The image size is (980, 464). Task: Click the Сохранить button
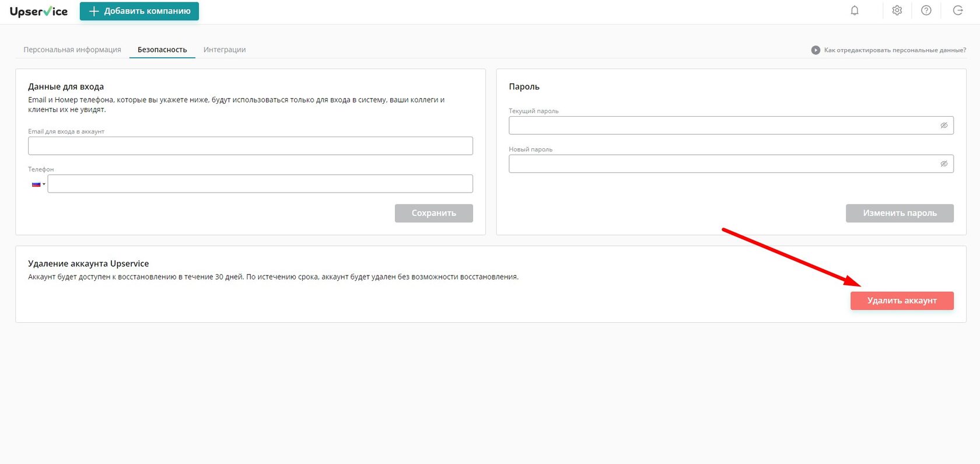[x=434, y=213]
